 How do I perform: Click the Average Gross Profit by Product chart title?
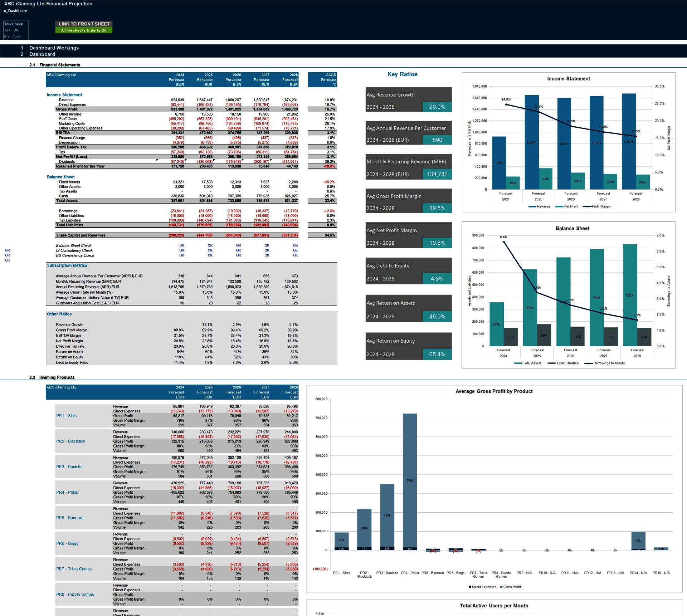(494, 391)
